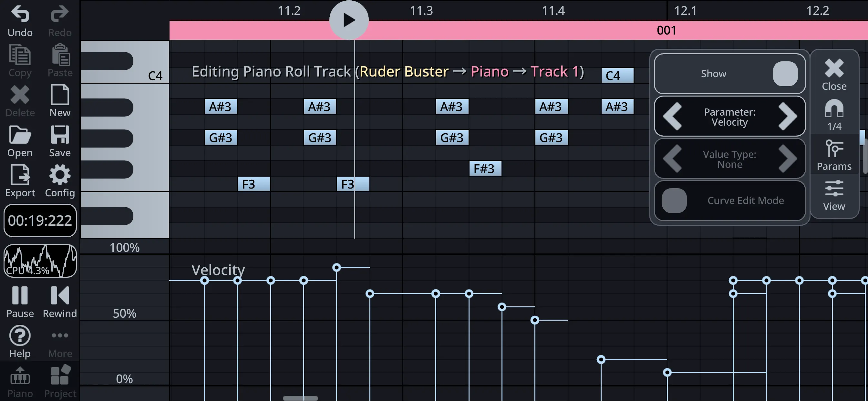The image size is (868, 401).
Task: Switch Parameter from Velocity using right arrow
Action: 789,117
